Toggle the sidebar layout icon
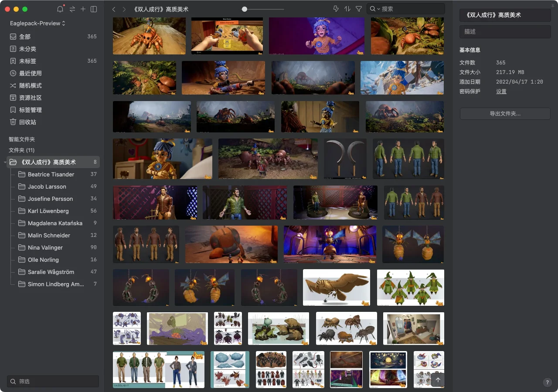 click(x=94, y=9)
